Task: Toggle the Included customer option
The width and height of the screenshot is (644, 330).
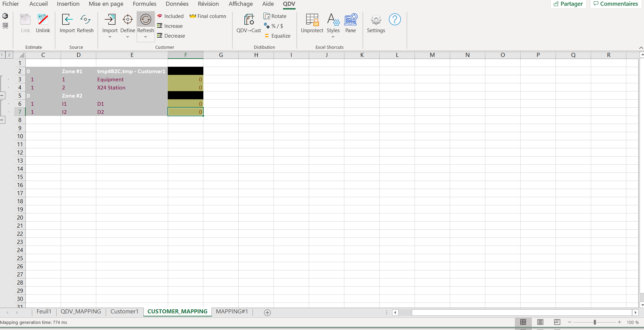Action: [x=170, y=16]
